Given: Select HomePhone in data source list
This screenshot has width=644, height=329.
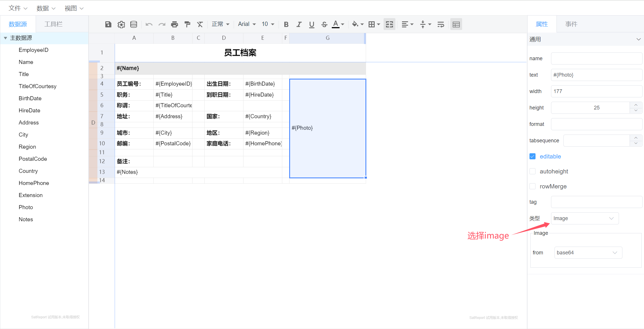Looking at the screenshot, I should pyautogui.click(x=34, y=183).
